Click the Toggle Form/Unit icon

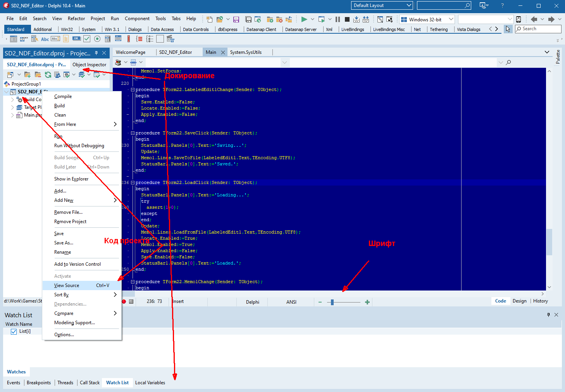pos(380,19)
